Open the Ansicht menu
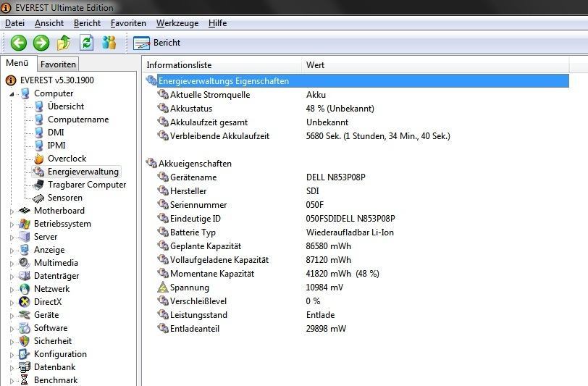 pyautogui.click(x=49, y=23)
